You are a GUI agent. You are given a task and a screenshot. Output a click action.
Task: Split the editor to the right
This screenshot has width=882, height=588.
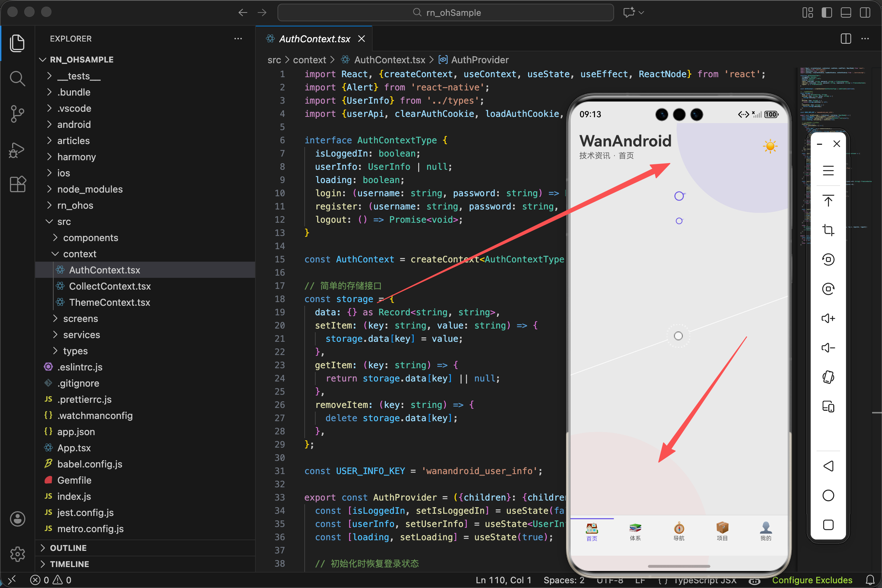(x=846, y=39)
